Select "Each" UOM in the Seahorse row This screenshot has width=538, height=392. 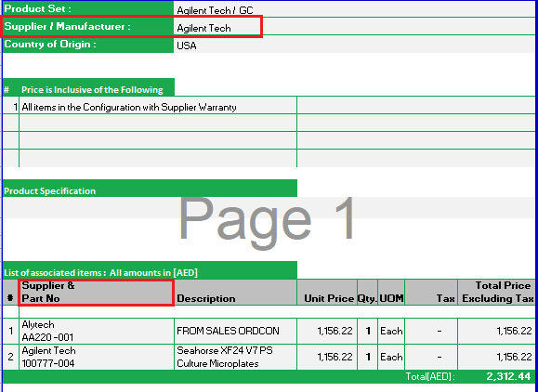coord(391,357)
